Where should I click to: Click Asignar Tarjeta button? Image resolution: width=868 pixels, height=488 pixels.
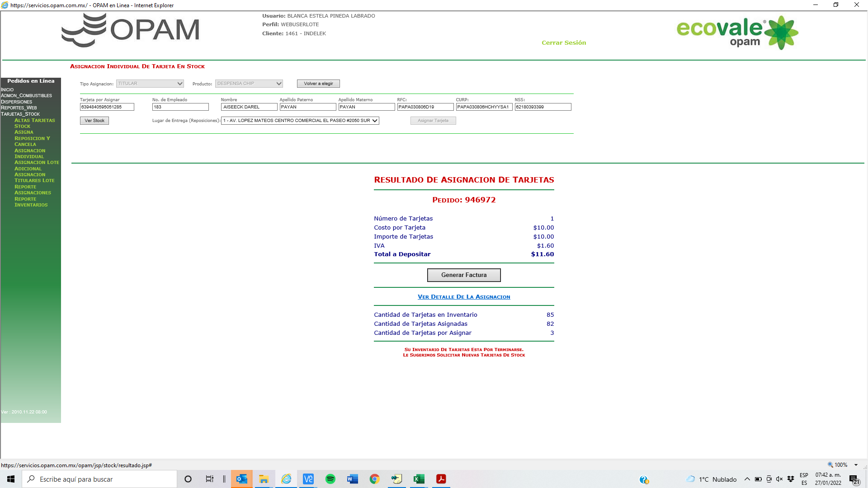pyautogui.click(x=433, y=121)
